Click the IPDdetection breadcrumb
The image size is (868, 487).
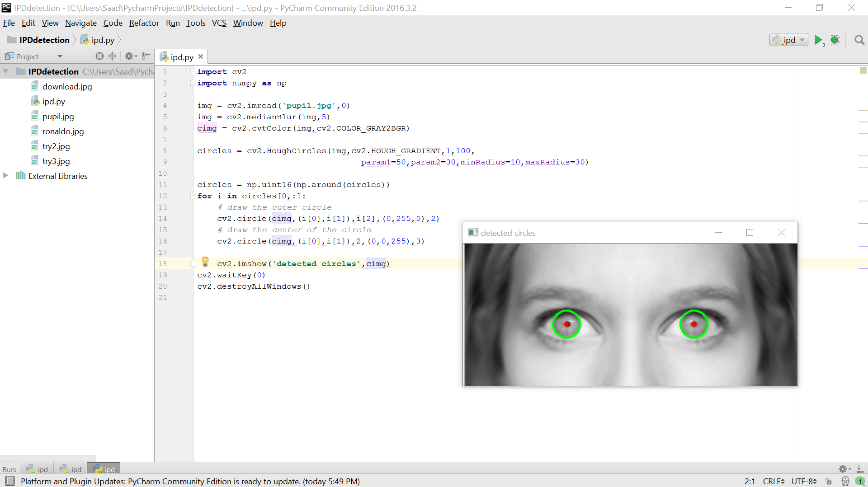pyautogui.click(x=44, y=40)
